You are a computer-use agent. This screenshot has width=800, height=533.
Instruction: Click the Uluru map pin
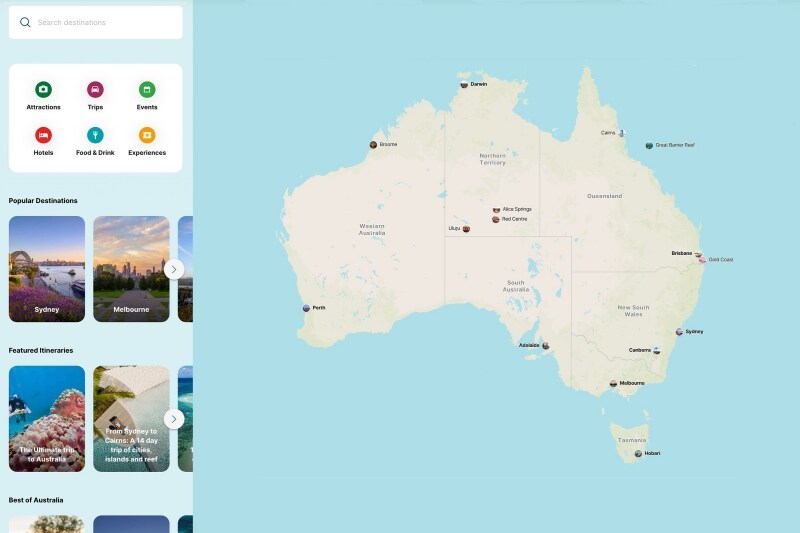pos(466,229)
